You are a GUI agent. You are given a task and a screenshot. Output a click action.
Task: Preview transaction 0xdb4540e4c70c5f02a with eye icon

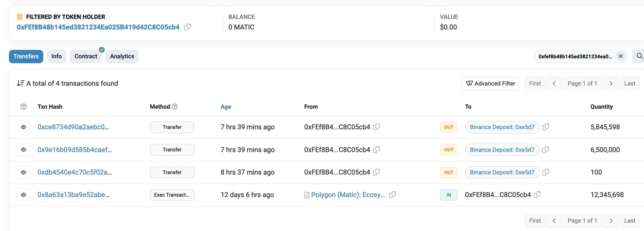[x=23, y=172]
